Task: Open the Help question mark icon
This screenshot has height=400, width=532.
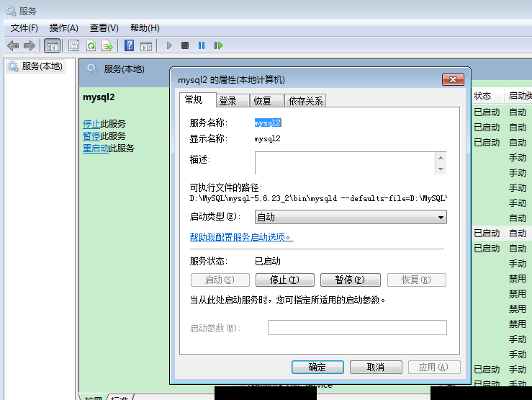Action: pos(129,45)
